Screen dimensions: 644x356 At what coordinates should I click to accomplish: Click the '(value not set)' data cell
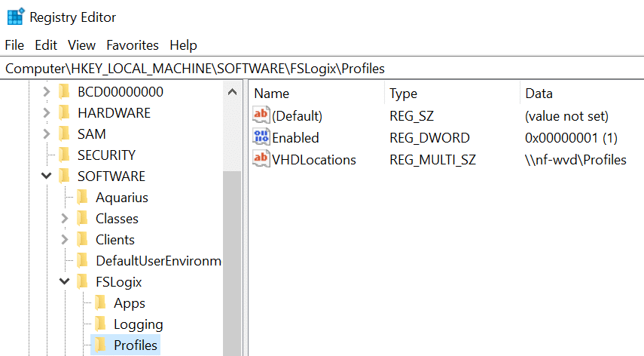566,116
